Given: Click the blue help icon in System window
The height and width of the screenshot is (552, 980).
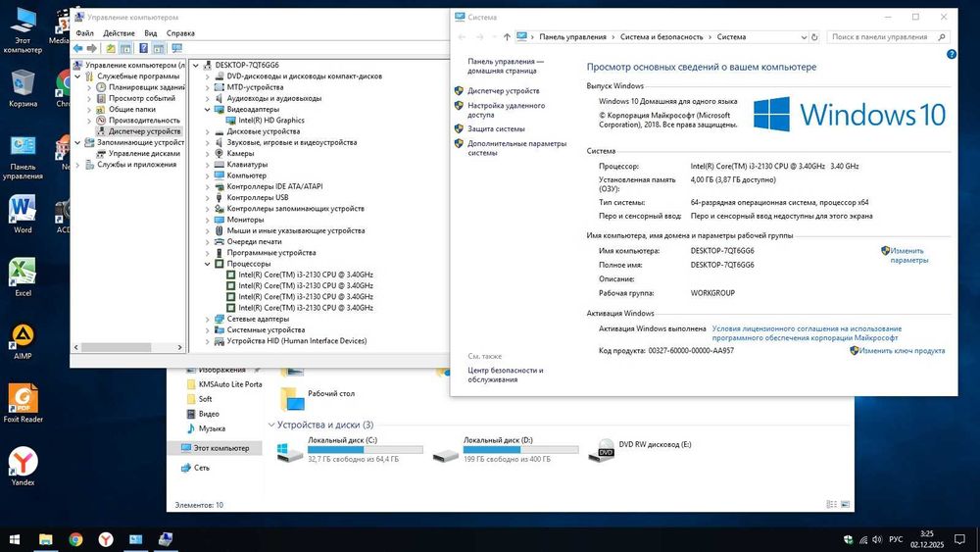Looking at the screenshot, I should [x=952, y=54].
